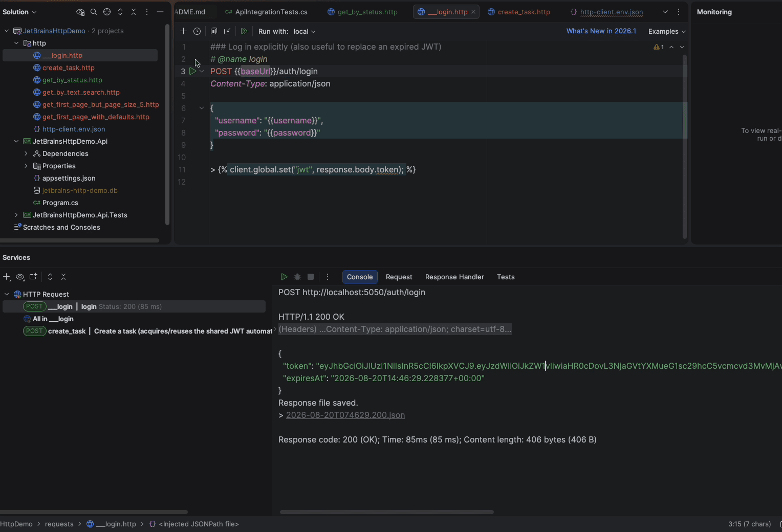Switch to ApiIntegrationTests.cs tab
782x532 pixels.
(x=267, y=12)
